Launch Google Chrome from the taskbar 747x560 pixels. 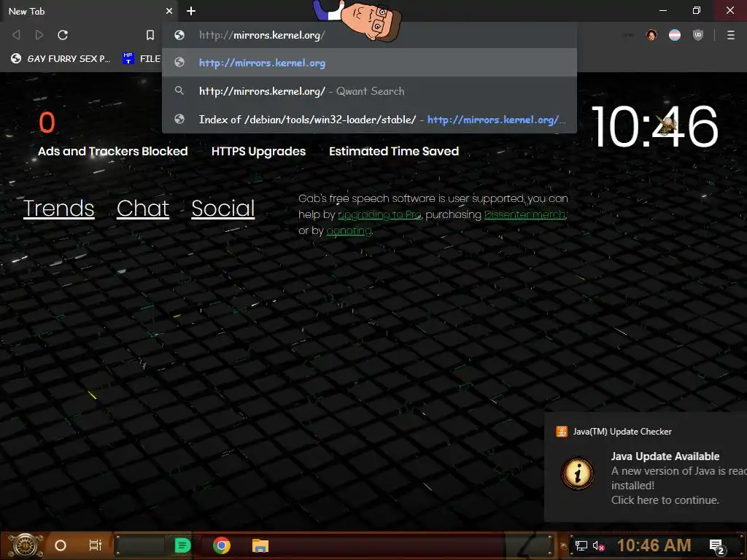[222, 545]
